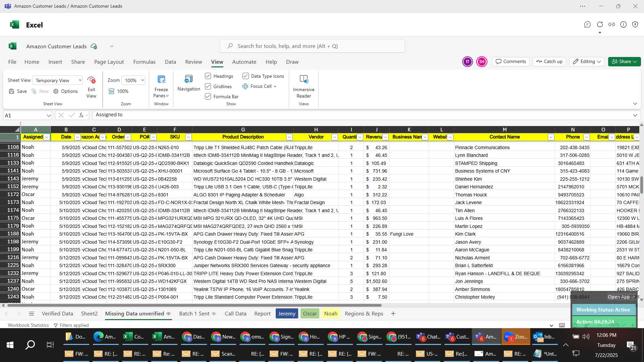The width and height of the screenshot is (644, 362).
Task: Click the search tools input box
Action: tap(312, 46)
